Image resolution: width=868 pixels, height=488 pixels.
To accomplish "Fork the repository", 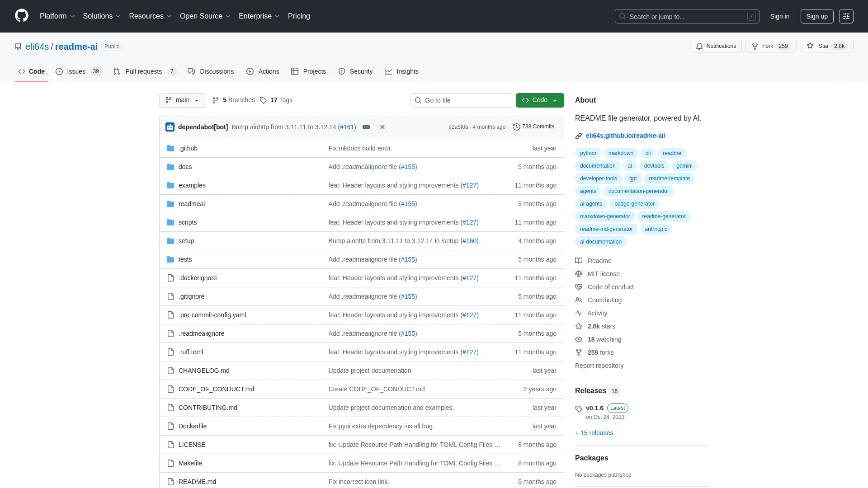I will [x=767, y=46].
